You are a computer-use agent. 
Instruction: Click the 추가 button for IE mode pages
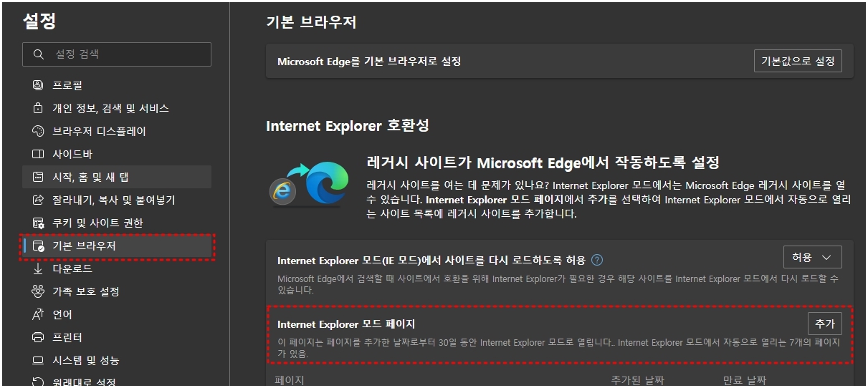[825, 324]
